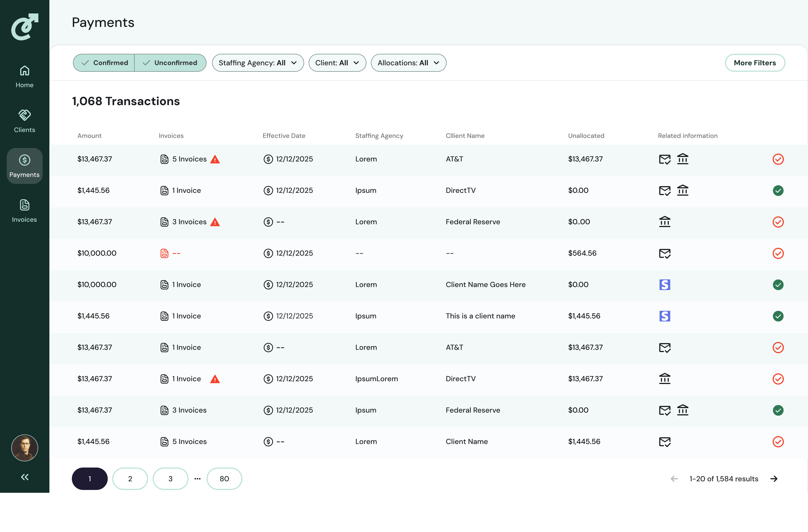Viewport: 808px width, 532px height.
Task: Click the invoice document icon in the DirectTV Ipsum row
Action: coord(164,191)
